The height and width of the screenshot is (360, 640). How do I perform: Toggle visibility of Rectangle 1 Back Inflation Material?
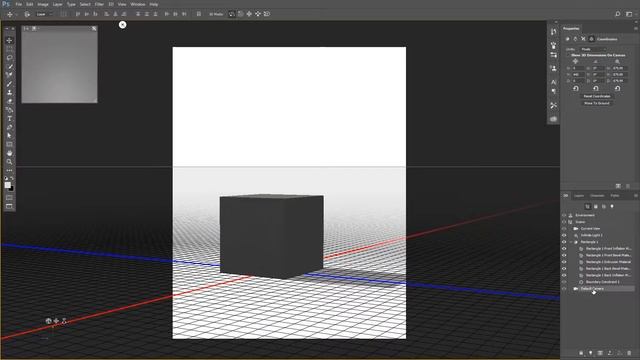click(x=564, y=275)
